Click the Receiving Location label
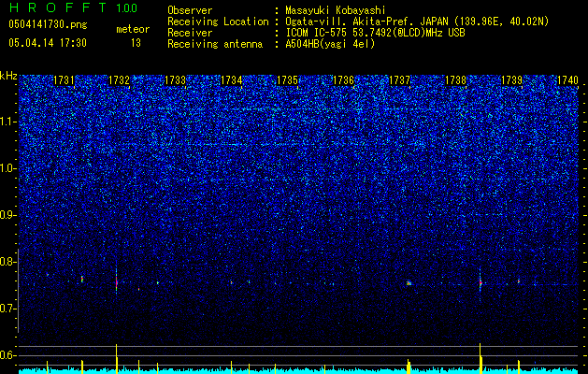 click(218, 22)
